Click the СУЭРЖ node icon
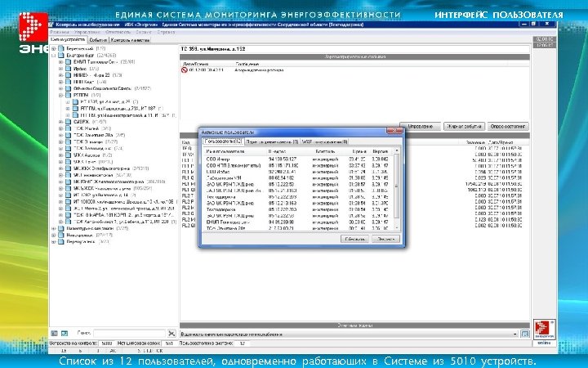The image size is (588, 368). [x=69, y=122]
